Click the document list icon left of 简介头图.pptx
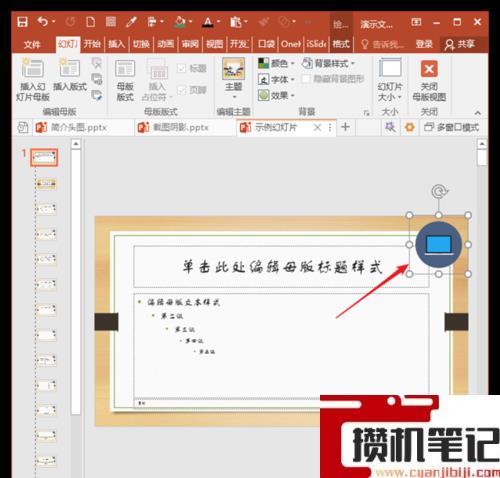 (x=23, y=127)
